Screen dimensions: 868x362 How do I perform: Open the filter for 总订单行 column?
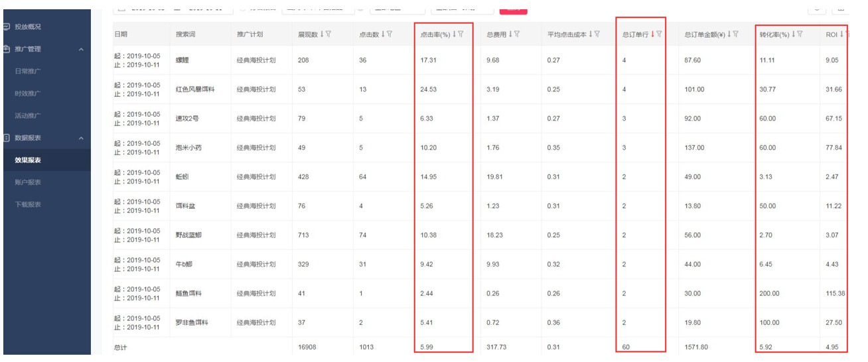point(659,34)
